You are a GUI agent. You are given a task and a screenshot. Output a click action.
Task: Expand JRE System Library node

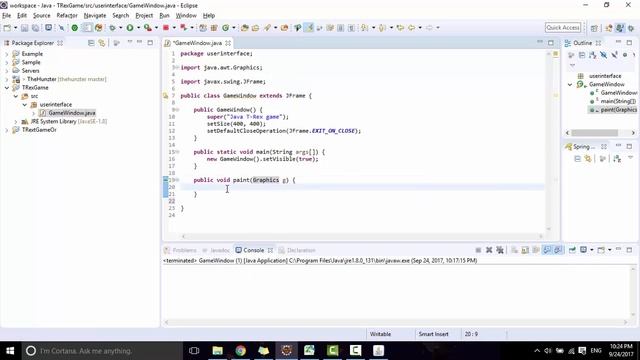pos(16,122)
